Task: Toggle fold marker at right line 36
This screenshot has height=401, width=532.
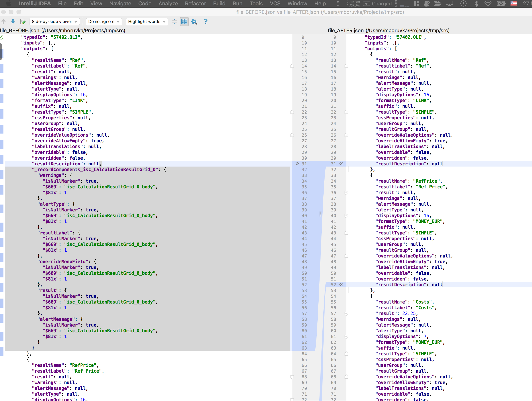Action: 346,193
